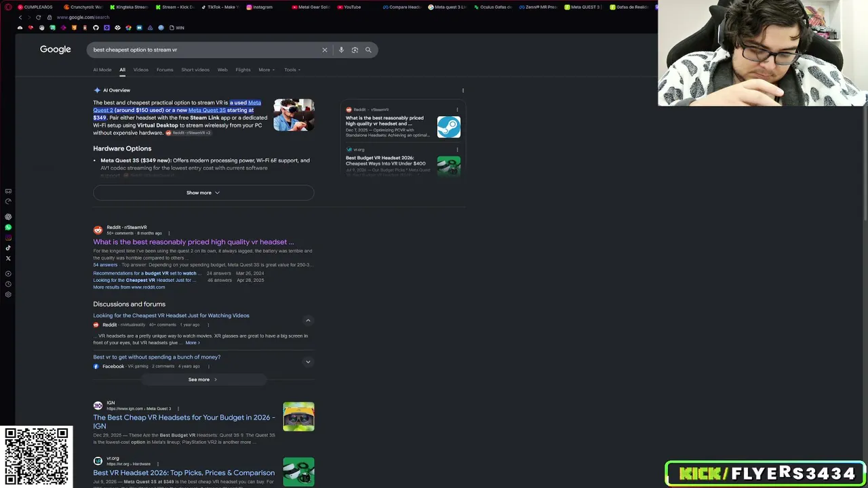868x488 pixels.
Task: Collapse the 'Cheapest VR Headset Just for Watching Videos' discussion
Action: pyautogui.click(x=308, y=321)
